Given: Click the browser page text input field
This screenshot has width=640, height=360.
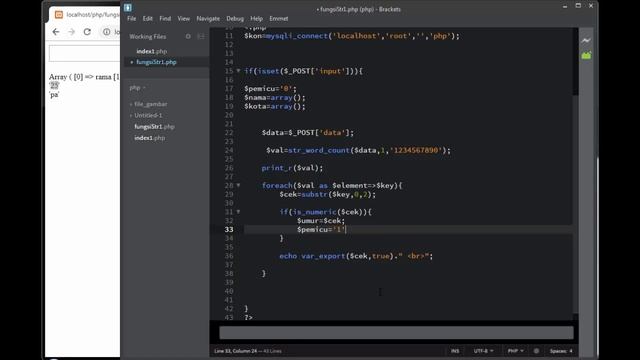Looking at the screenshot, I should (84, 53).
